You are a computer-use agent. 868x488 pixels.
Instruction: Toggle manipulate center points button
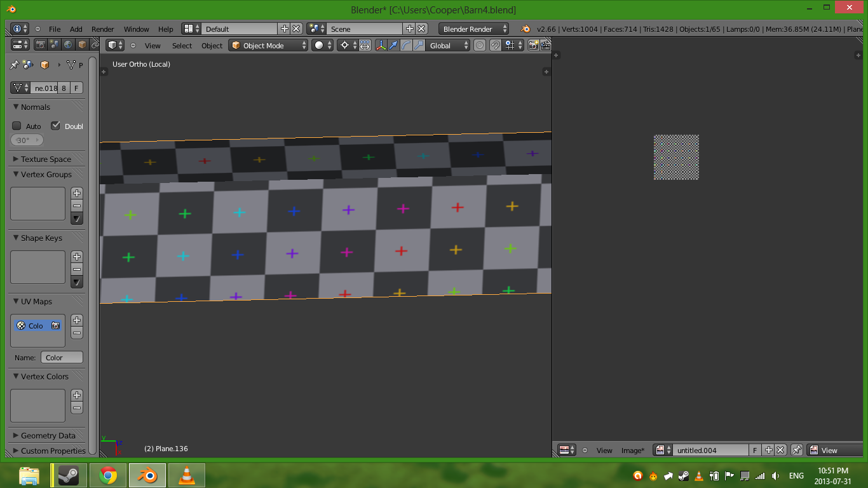tap(365, 45)
